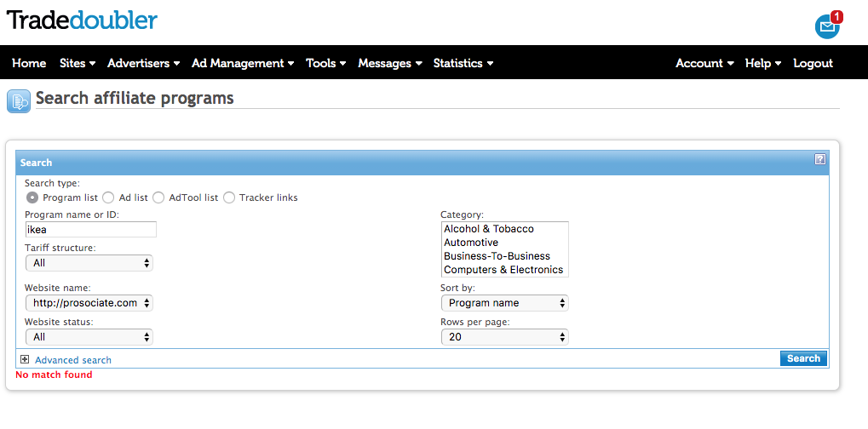Open the messages envelope notification icon
868x429 pixels.
[826, 26]
